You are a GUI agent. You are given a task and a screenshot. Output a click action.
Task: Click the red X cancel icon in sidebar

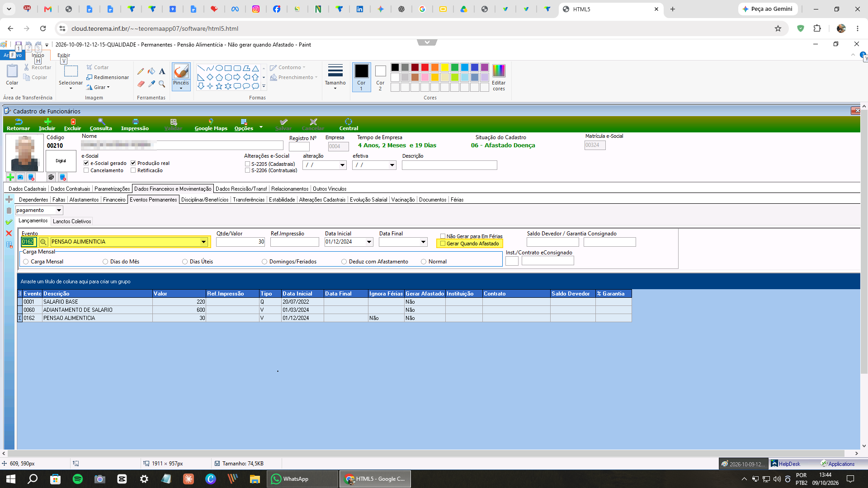click(9, 233)
